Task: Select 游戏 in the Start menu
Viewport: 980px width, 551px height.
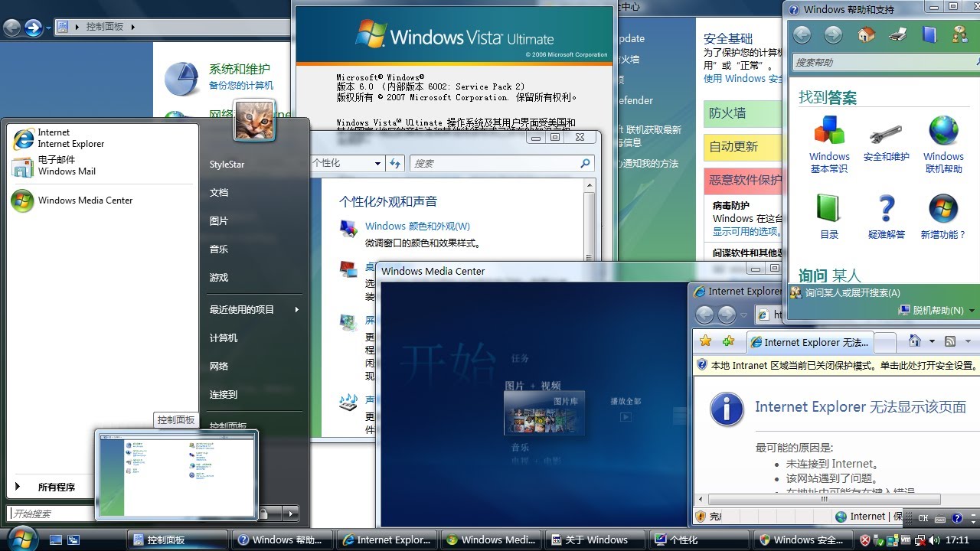Action: 219,278
